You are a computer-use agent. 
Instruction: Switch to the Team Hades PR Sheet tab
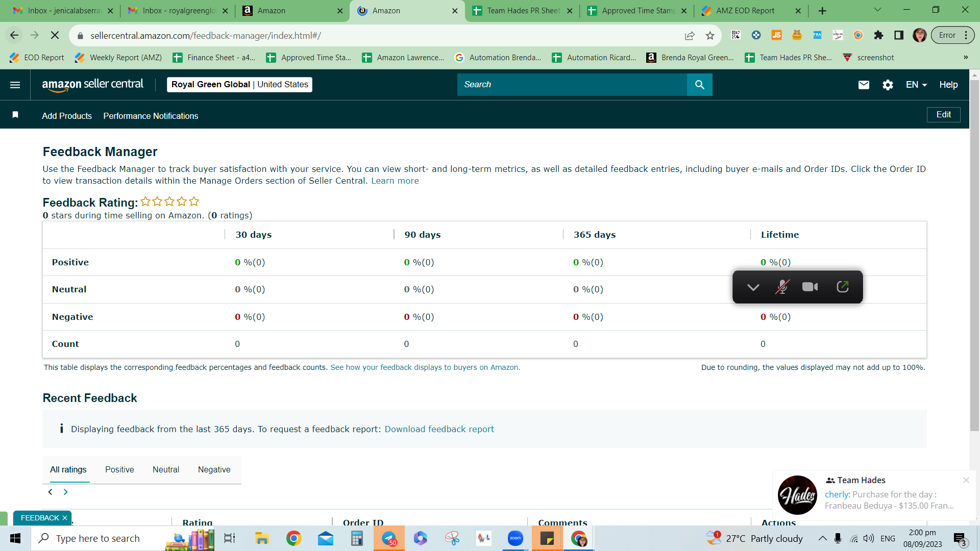tap(522, 11)
